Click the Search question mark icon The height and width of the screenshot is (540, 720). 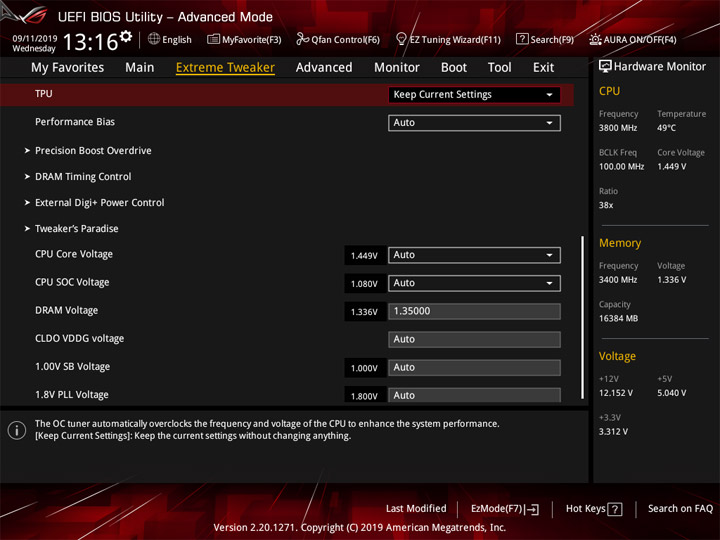pos(522,39)
